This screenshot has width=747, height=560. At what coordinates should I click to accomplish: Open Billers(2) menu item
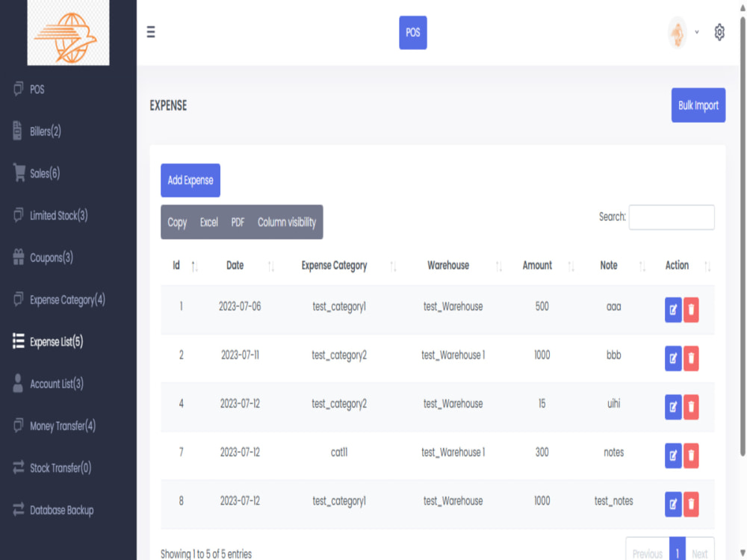[x=46, y=131]
